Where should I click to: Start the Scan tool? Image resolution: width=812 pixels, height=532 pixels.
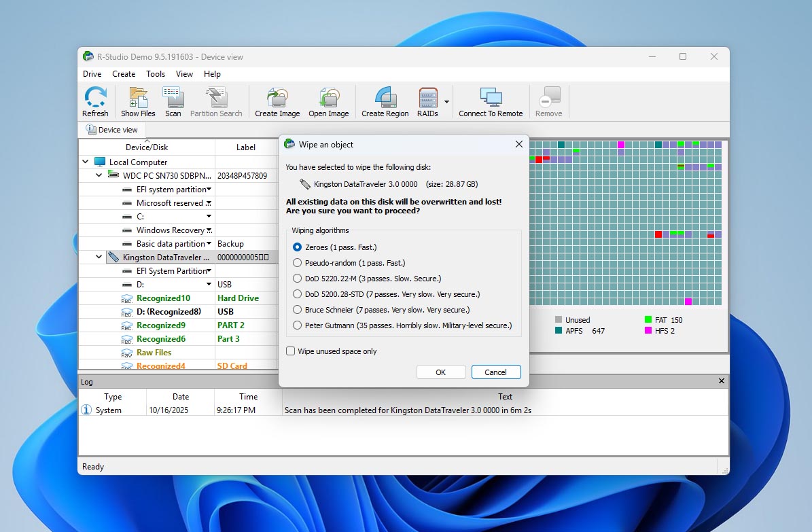173,101
